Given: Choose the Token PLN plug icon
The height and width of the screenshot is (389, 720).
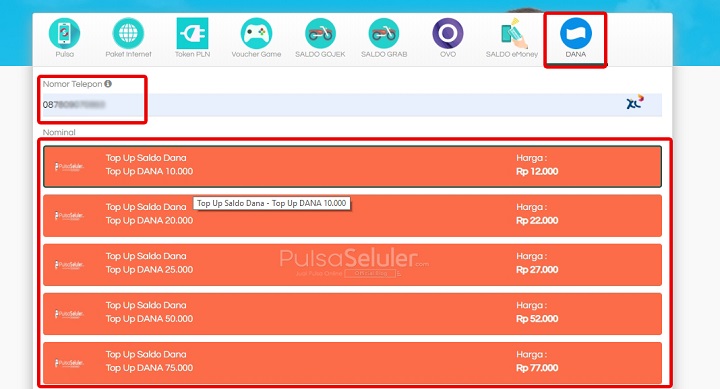Looking at the screenshot, I should pyautogui.click(x=192, y=33).
